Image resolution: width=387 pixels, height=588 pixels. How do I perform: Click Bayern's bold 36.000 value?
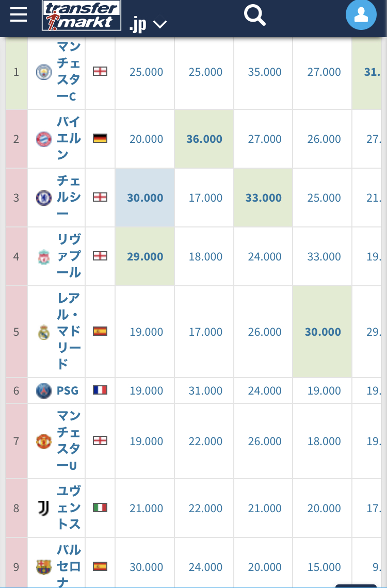[204, 139]
